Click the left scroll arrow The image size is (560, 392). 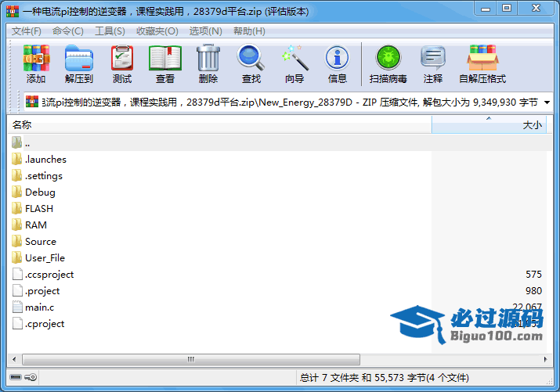(14, 359)
